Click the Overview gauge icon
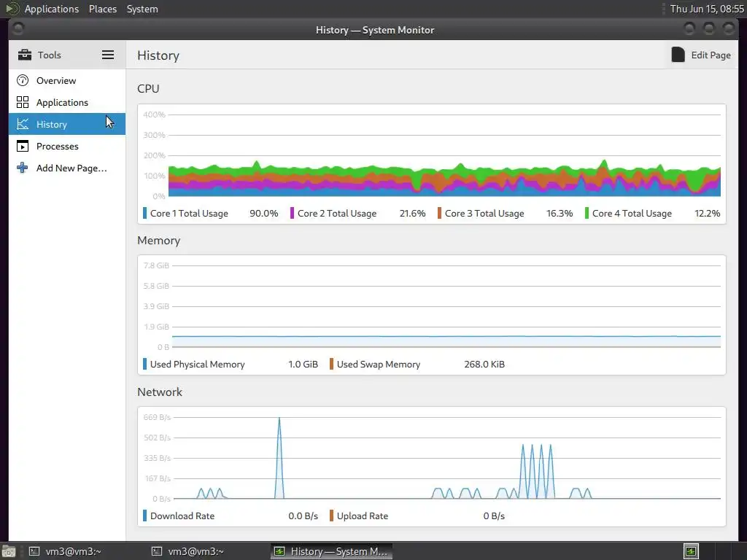The width and height of the screenshot is (747, 560). click(x=23, y=80)
